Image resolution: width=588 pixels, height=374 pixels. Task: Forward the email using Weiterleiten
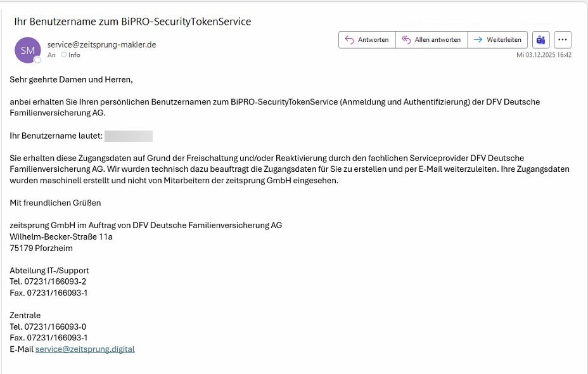[x=497, y=39]
